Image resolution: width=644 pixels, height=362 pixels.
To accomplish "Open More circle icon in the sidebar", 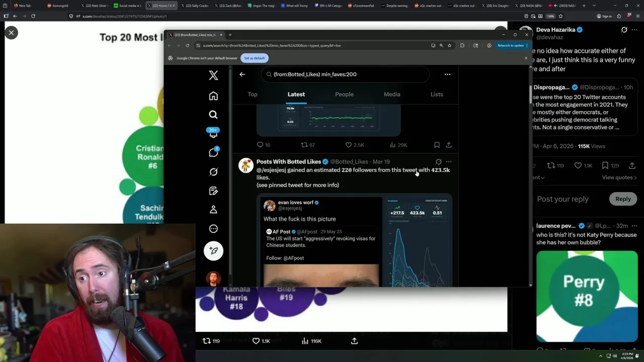I will pyautogui.click(x=213, y=229).
